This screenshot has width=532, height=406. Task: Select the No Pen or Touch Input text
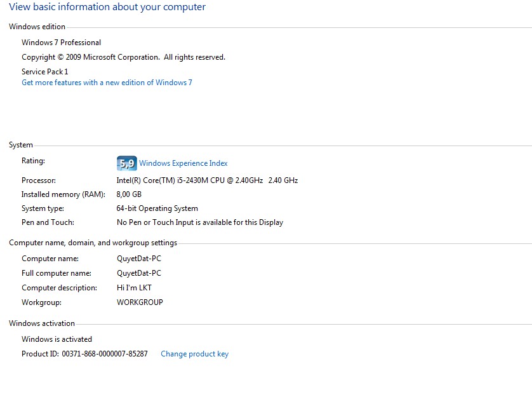coord(200,222)
